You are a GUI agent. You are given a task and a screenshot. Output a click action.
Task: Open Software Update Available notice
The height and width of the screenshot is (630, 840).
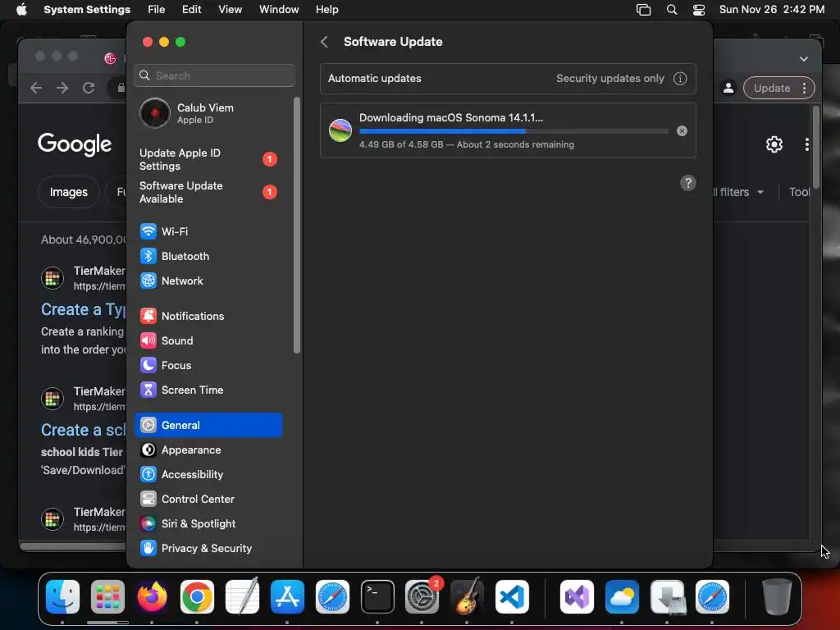tap(208, 192)
